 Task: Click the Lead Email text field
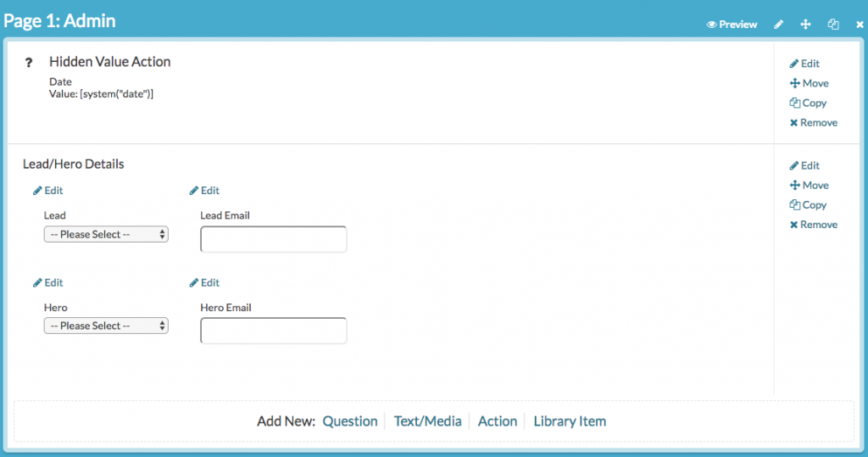point(273,240)
